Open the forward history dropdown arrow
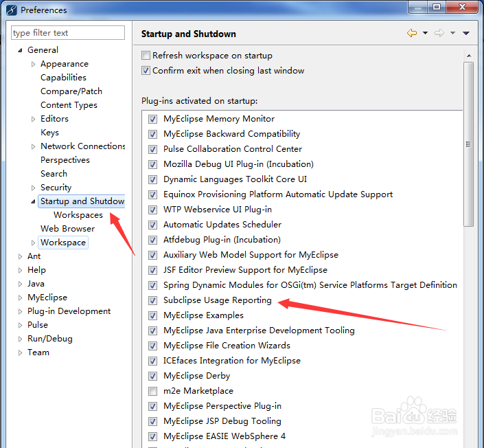484x448 pixels. 452,33
